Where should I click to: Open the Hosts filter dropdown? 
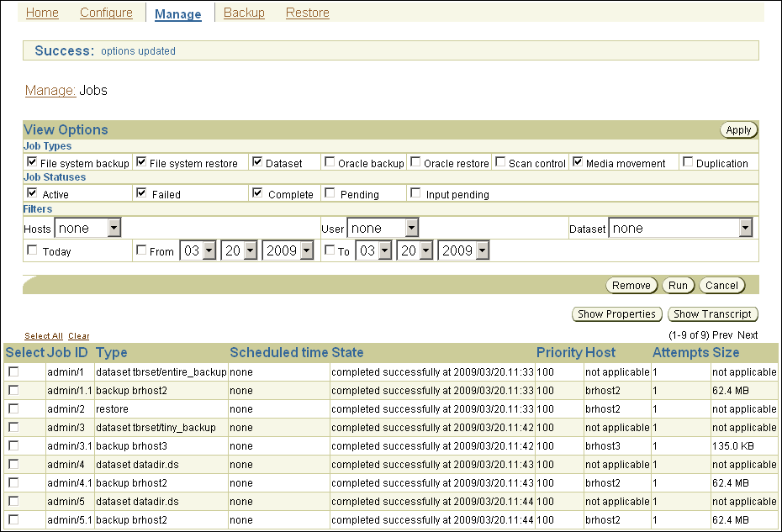coord(87,228)
